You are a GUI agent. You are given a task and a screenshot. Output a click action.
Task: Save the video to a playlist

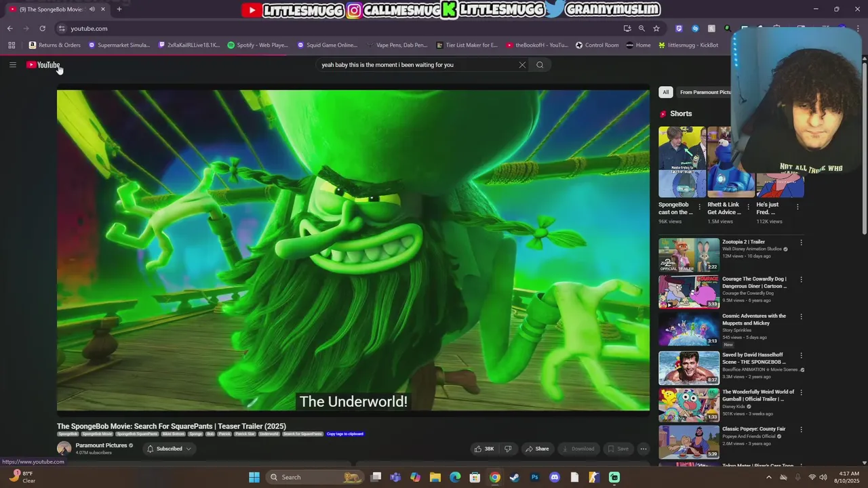tap(618, 449)
